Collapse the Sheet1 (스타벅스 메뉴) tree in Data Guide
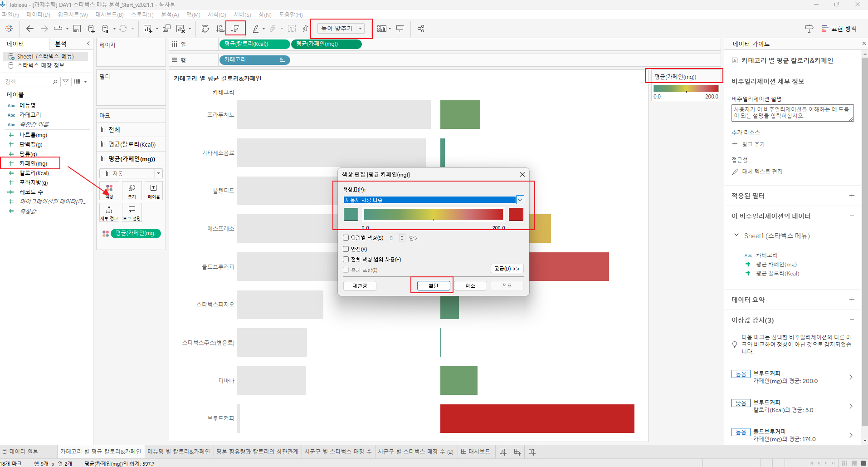 [x=736, y=235]
